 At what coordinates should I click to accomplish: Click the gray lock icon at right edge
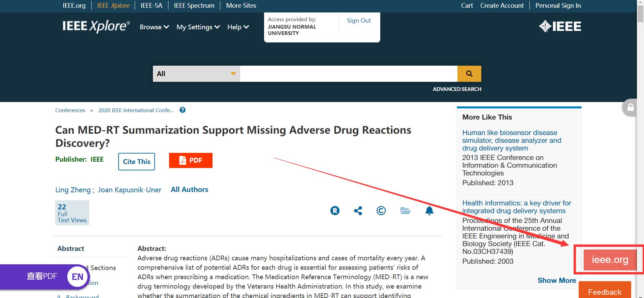tap(630, 107)
